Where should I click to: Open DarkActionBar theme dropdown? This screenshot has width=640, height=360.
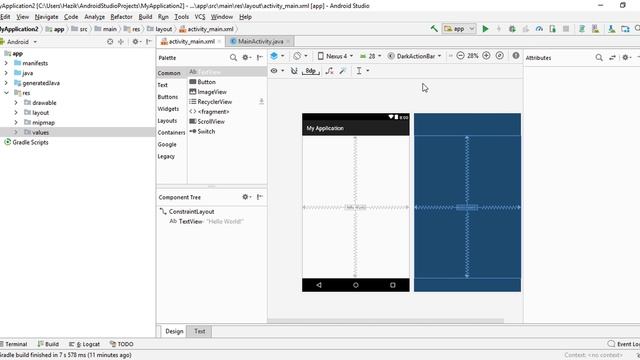point(414,56)
